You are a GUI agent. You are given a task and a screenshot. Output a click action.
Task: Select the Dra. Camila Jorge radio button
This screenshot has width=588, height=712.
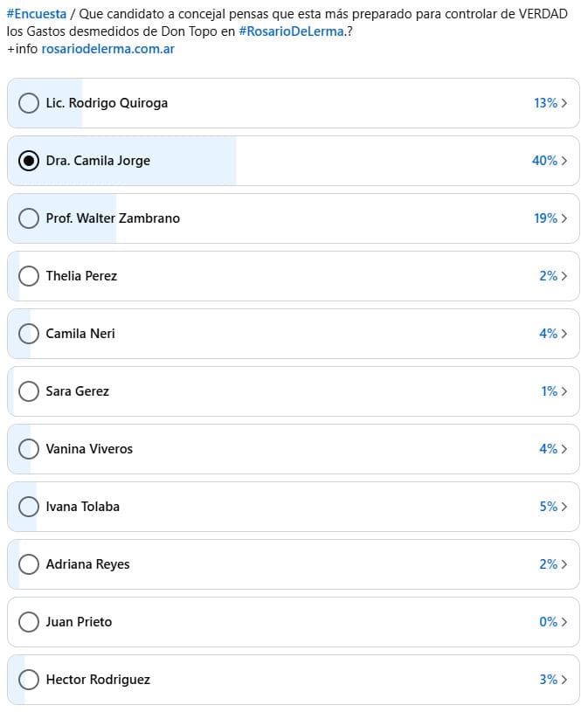(x=29, y=161)
